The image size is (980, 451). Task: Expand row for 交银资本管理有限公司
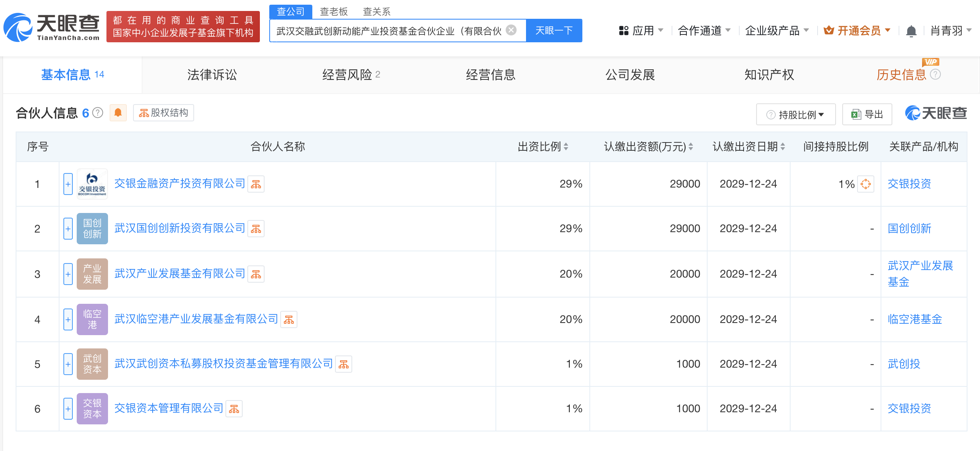(x=68, y=409)
